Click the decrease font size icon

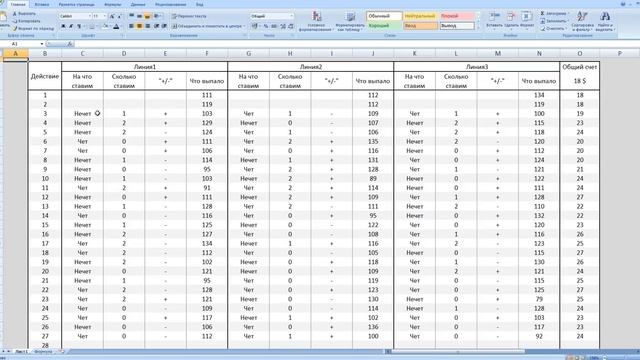[x=119, y=16]
